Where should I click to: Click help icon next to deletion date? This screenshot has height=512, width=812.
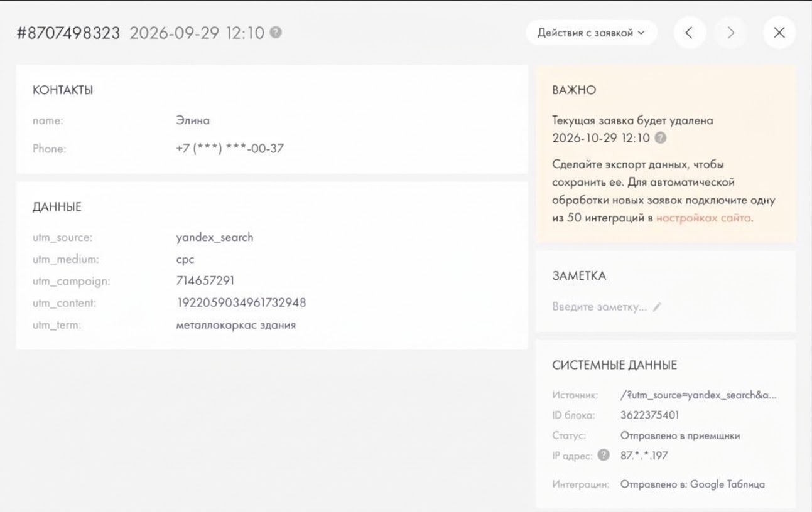pyautogui.click(x=660, y=138)
